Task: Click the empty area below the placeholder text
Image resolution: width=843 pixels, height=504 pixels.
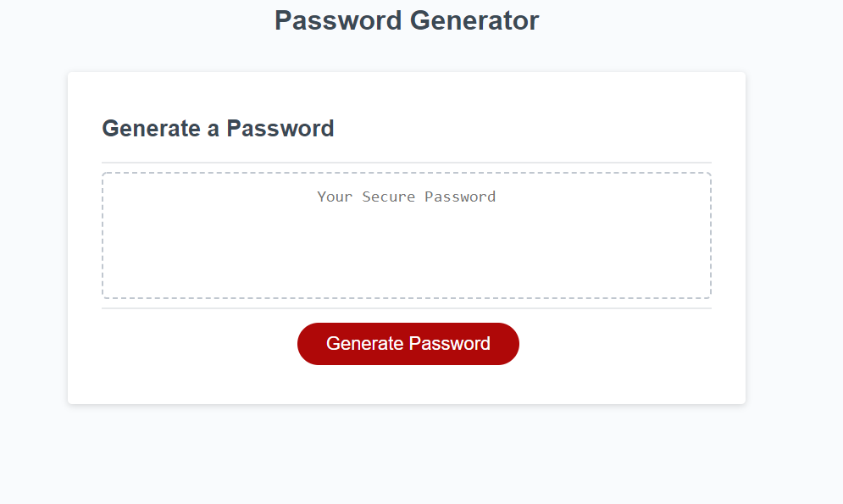Action: point(406,263)
